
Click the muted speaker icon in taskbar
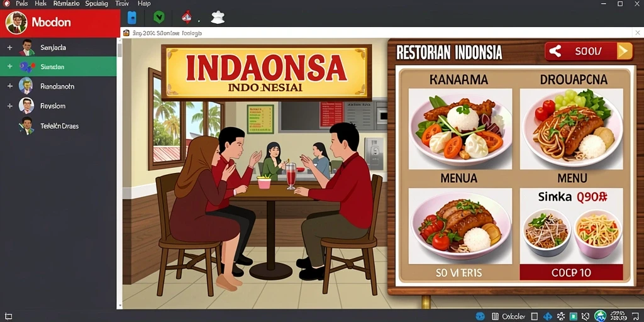coord(587,316)
